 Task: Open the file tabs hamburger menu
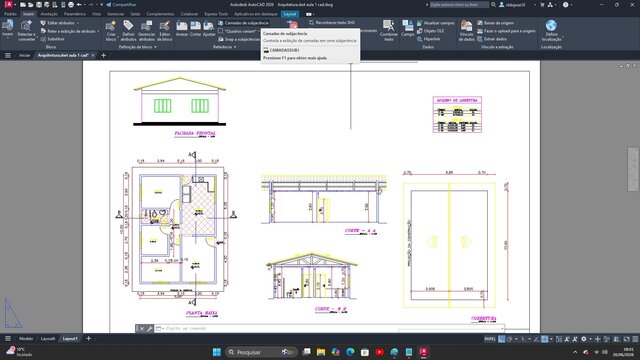point(8,55)
